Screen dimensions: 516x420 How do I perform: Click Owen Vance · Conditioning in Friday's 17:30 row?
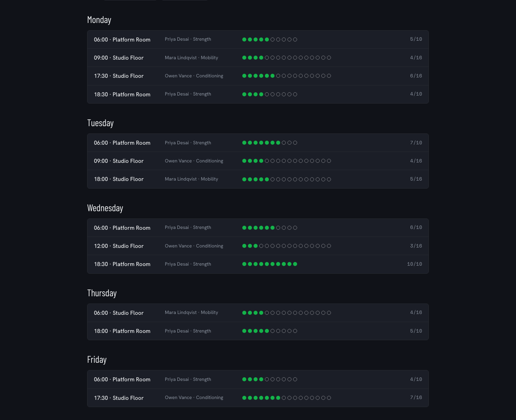(x=194, y=397)
